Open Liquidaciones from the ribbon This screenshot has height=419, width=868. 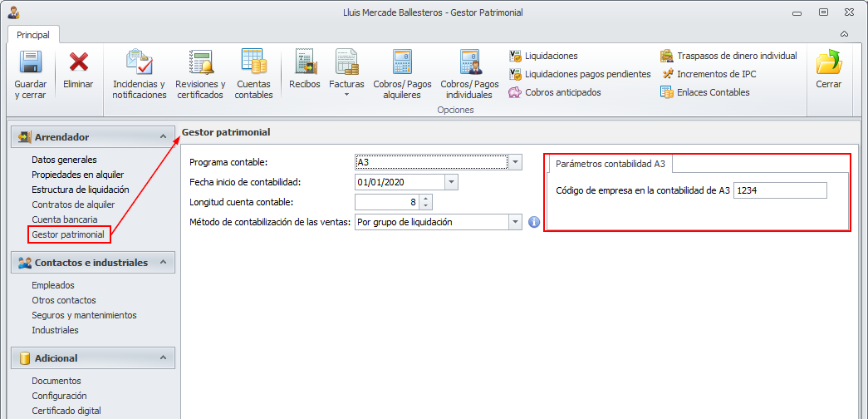pyautogui.click(x=543, y=56)
